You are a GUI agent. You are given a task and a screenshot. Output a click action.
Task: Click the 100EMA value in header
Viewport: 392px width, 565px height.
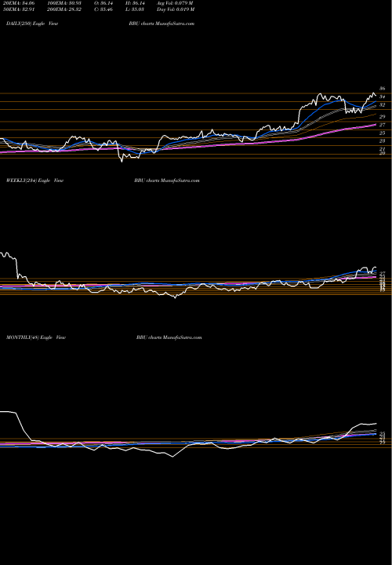[66, 3]
